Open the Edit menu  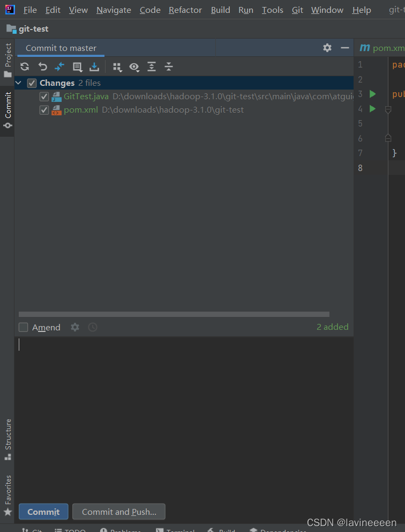click(53, 10)
